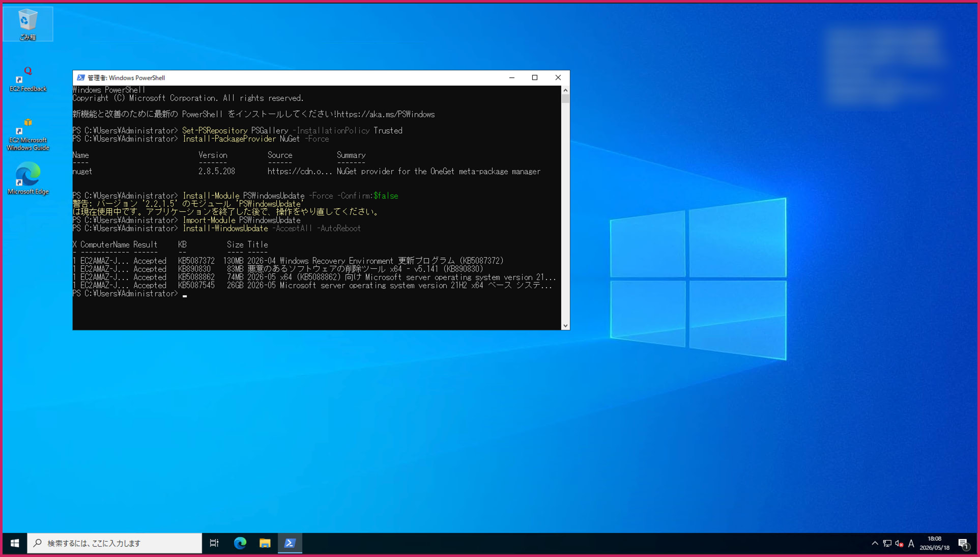The height and width of the screenshot is (557, 980).
Task: Click the KB5087545 entry text
Action: [196, 286]
